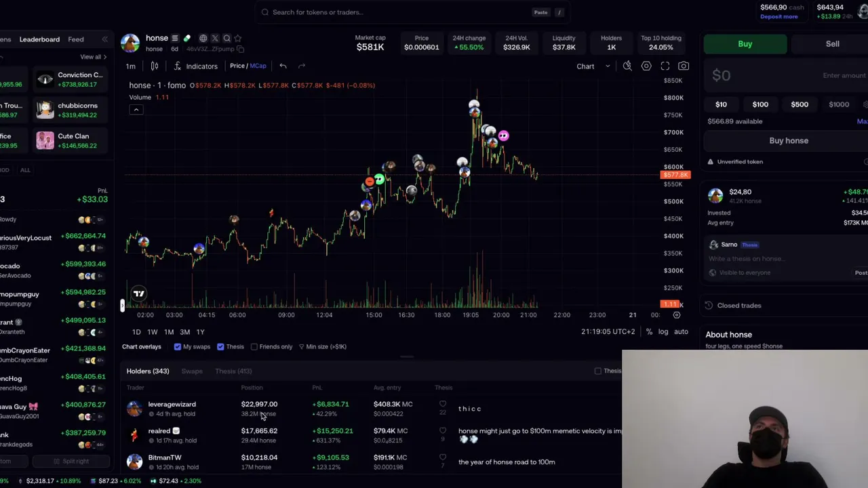
Task: Switch chart display to MCap
Action: 258,66
